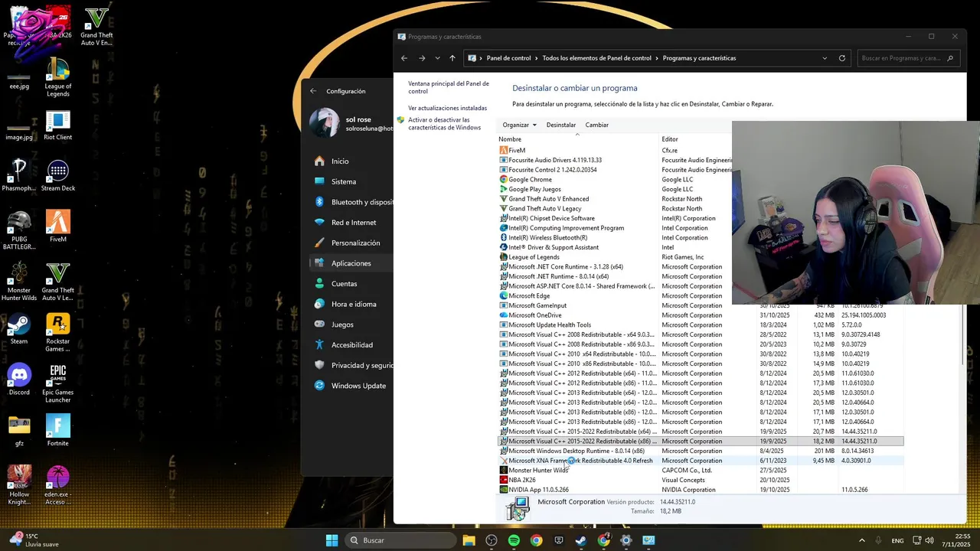Open the League of Legends desktop shortcut
980x551 pixels.
coord(58,78)
